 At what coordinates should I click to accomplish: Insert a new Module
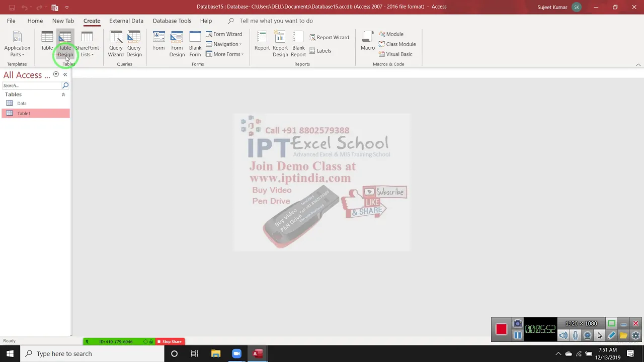(x=391, y=34)
